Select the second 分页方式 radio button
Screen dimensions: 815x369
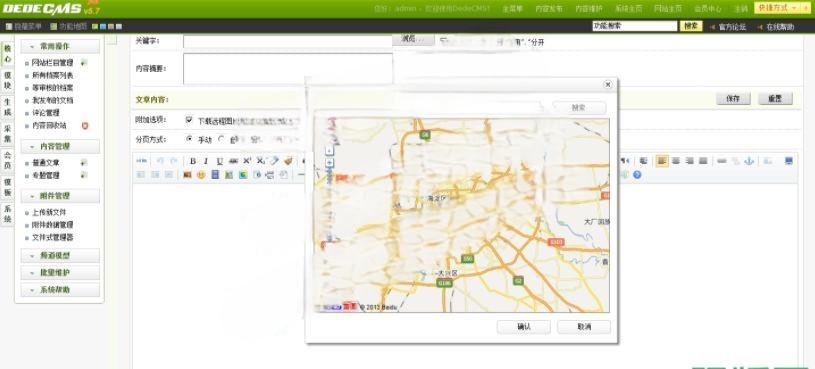coord(221,139)
